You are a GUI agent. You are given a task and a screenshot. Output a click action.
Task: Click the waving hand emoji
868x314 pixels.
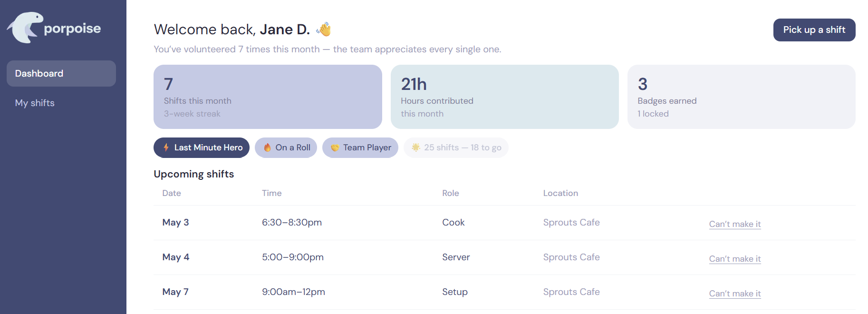[324, 29]
